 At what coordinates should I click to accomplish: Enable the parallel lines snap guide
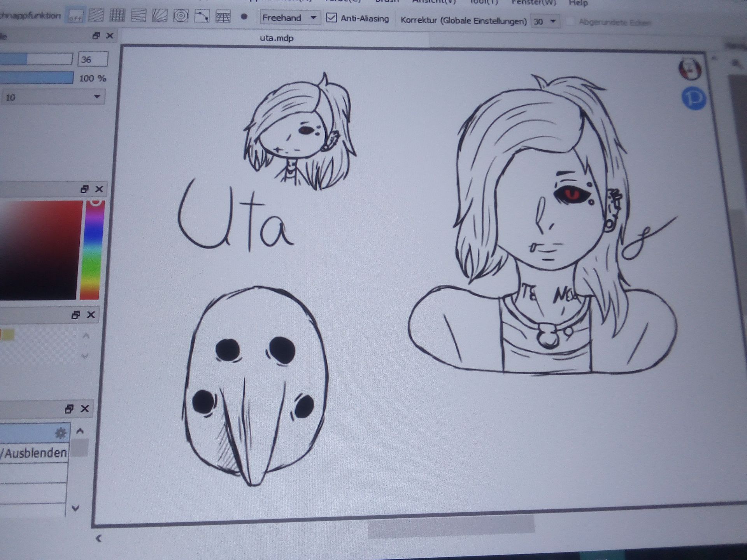point(96,16)
